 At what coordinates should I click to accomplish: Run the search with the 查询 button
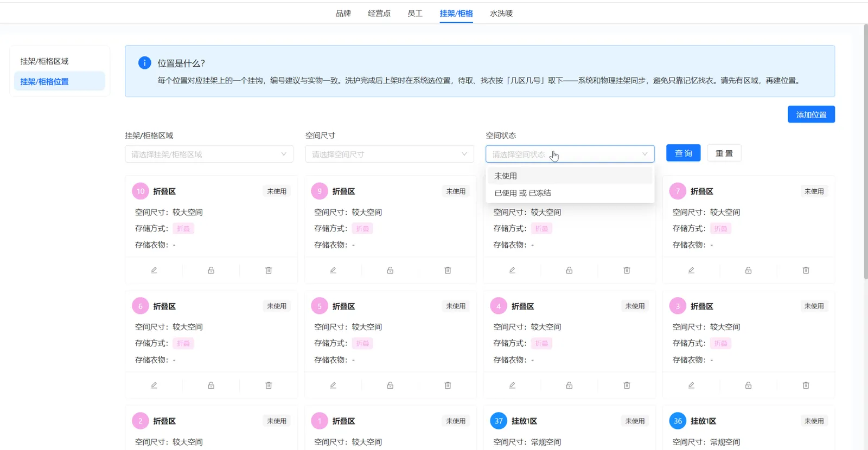click(x=683, y=153)
